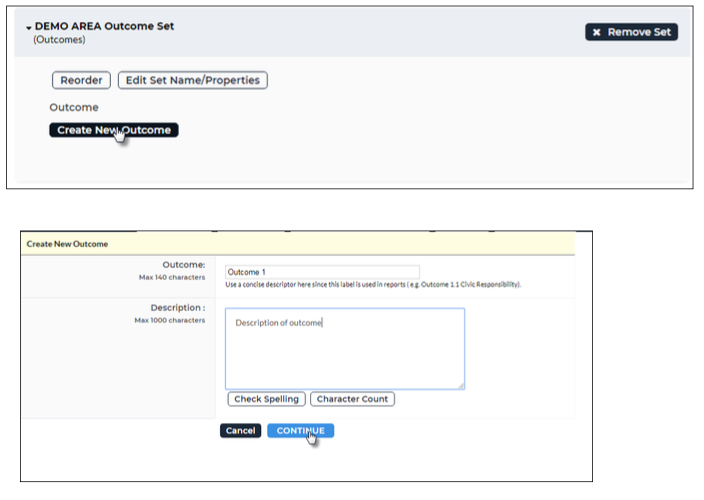Click Create New Outcome button

pyautogui.click(x=114, y=130)
